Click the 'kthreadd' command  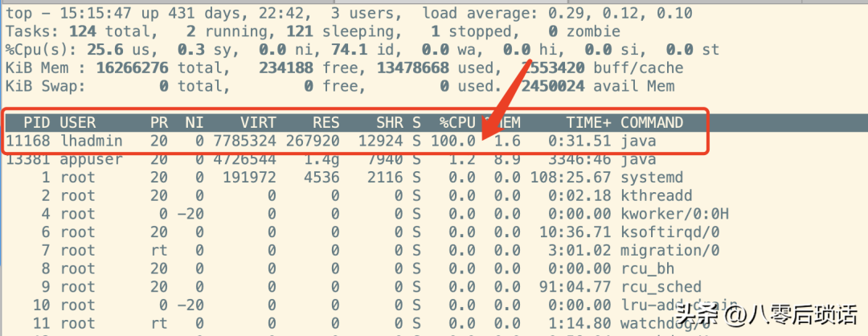point(657,196)
